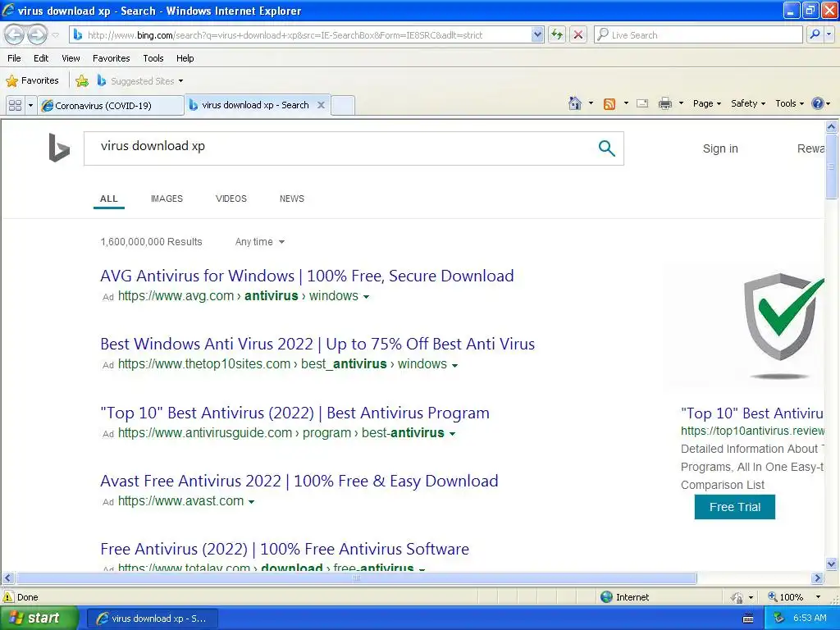
Task: Close the virus download xp tab
Action: coord(321,105)
